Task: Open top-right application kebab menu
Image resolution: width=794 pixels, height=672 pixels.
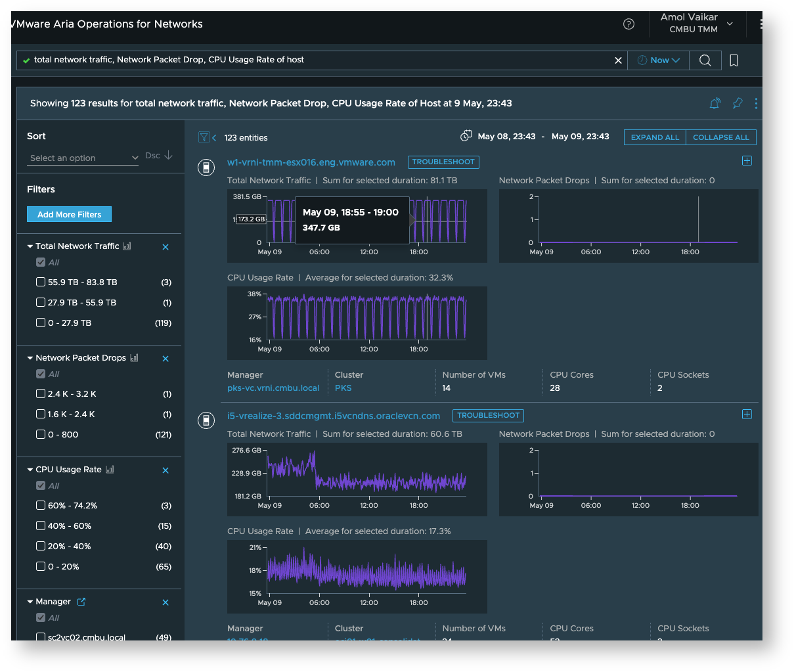Action: point(760,24)
